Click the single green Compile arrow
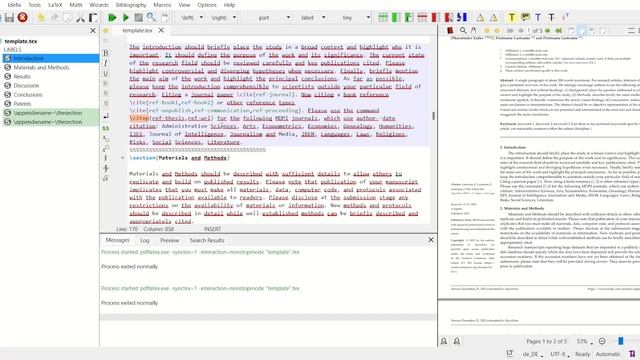 coord(126,18)
